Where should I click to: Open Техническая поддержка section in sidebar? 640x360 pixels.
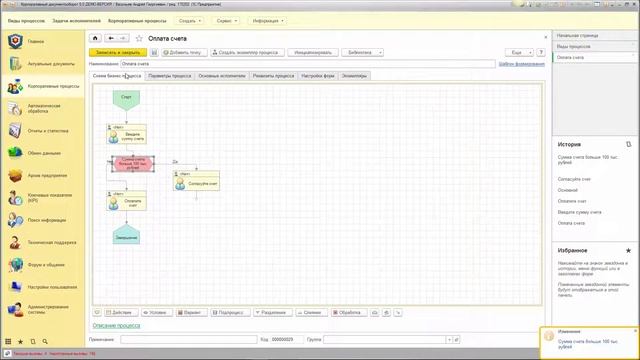point(42,242)
